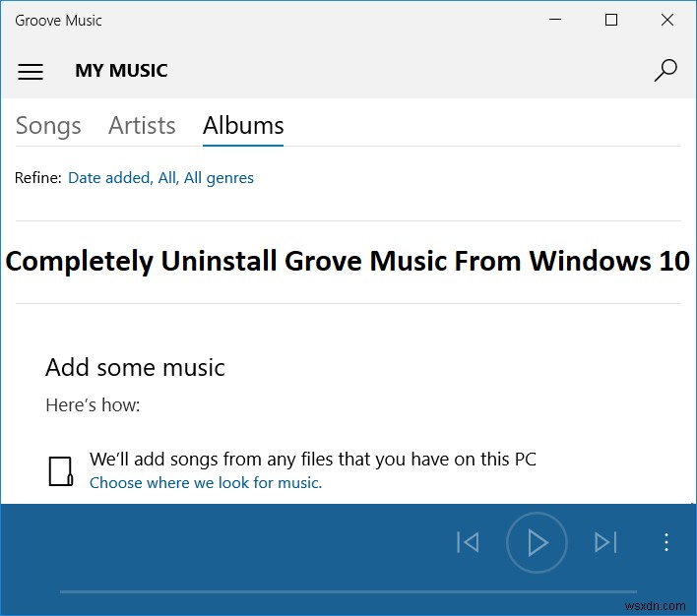Click the MY MUSIC heading

tap(121, 71)
